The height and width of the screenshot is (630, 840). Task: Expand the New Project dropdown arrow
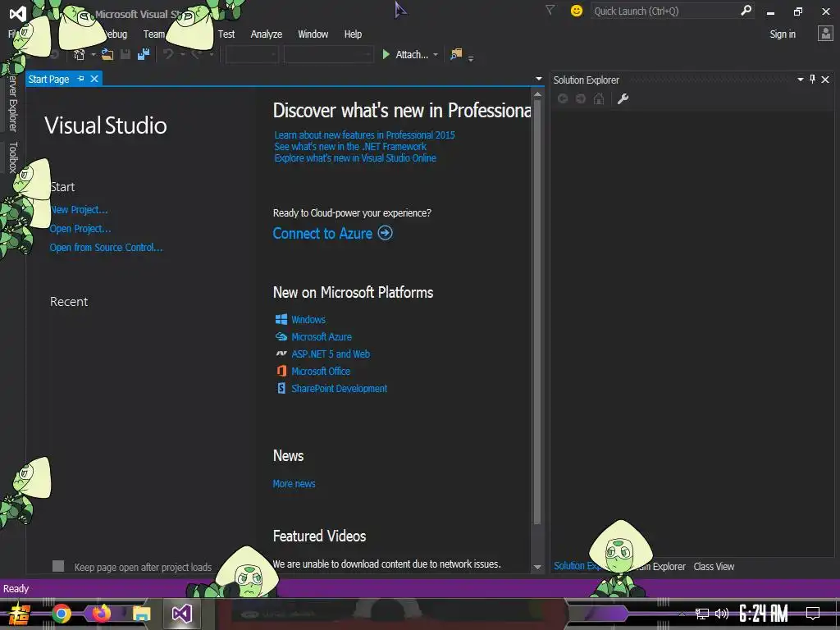pyautogui.click(x=94, y=55)
